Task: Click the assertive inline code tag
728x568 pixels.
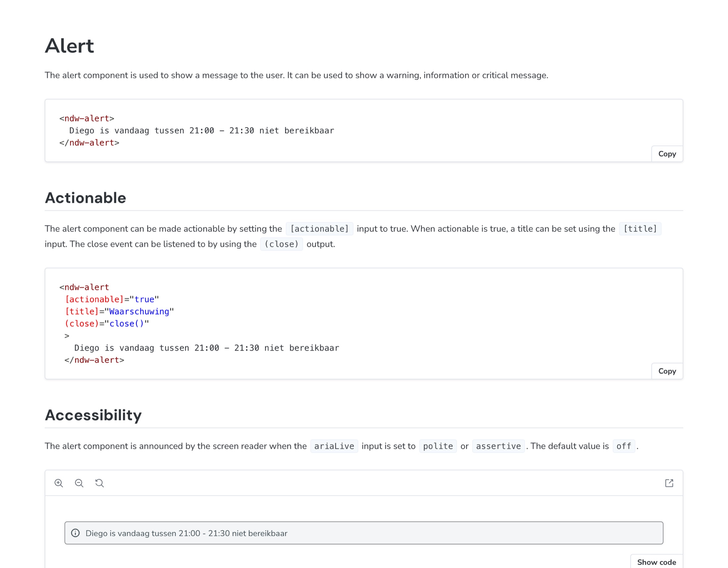Action: click(498, 446)
